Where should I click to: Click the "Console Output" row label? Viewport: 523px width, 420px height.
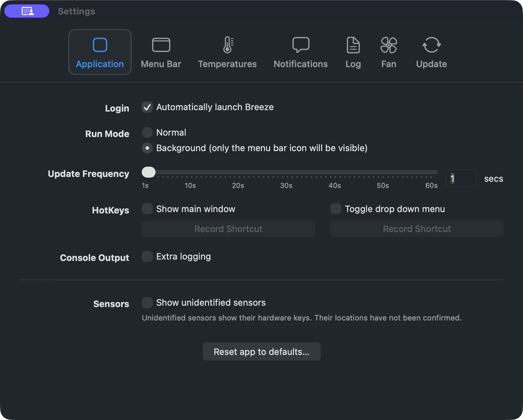[95, 258]
